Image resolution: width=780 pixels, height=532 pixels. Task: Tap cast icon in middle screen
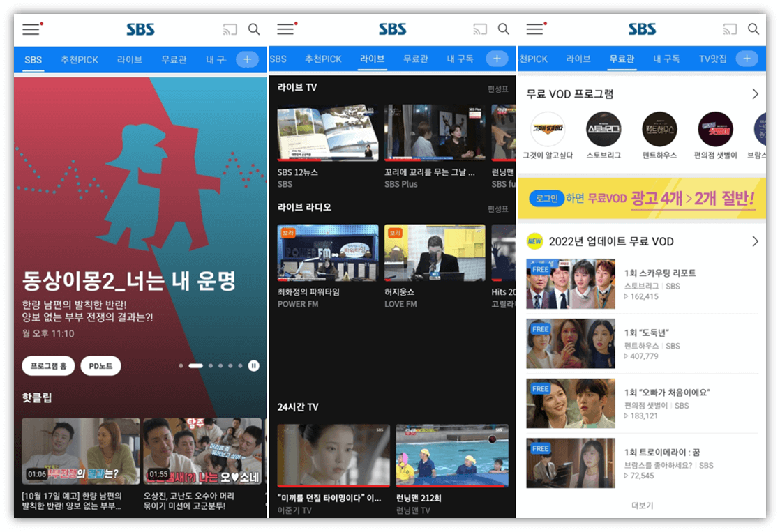[x=479, y=30]
